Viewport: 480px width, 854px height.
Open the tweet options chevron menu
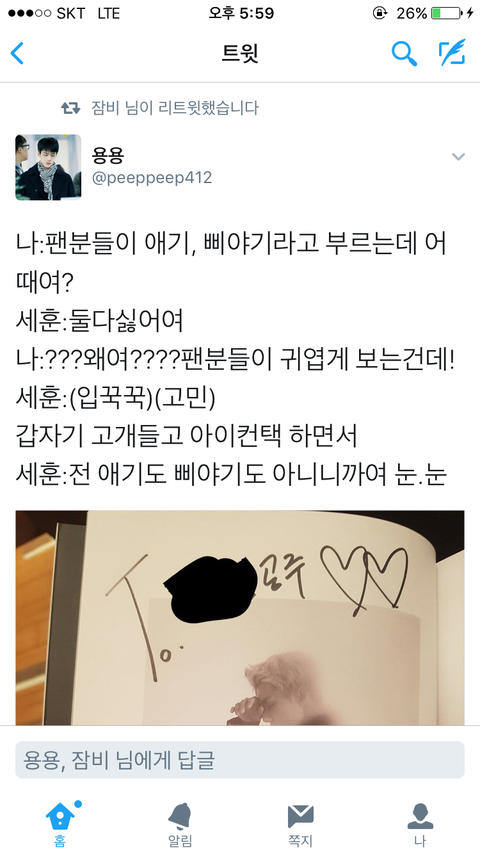point(458,157)
